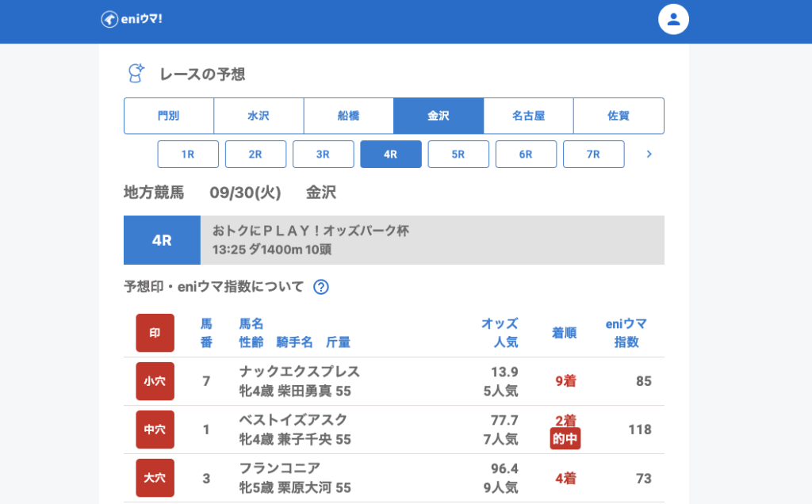Screen dimensions: 812x504
Task: Switch to the 佐賀 racecourse tab
Action: (x=619, y=116)
